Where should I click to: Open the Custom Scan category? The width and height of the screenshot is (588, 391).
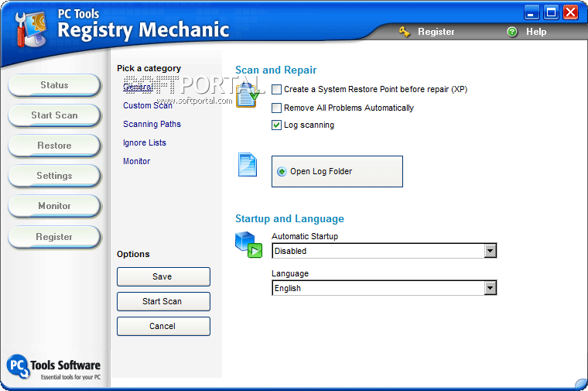(148, 105)
